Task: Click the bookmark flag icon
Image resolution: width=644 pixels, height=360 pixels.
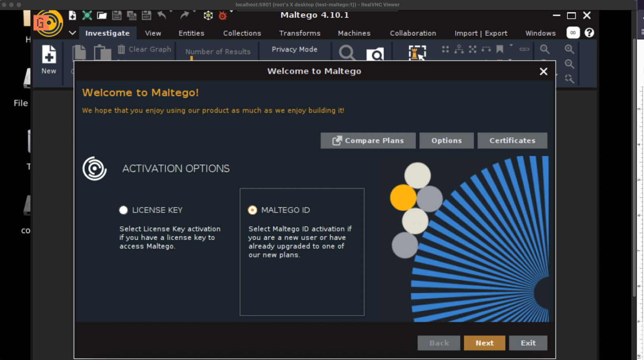Action: point(500,49)
